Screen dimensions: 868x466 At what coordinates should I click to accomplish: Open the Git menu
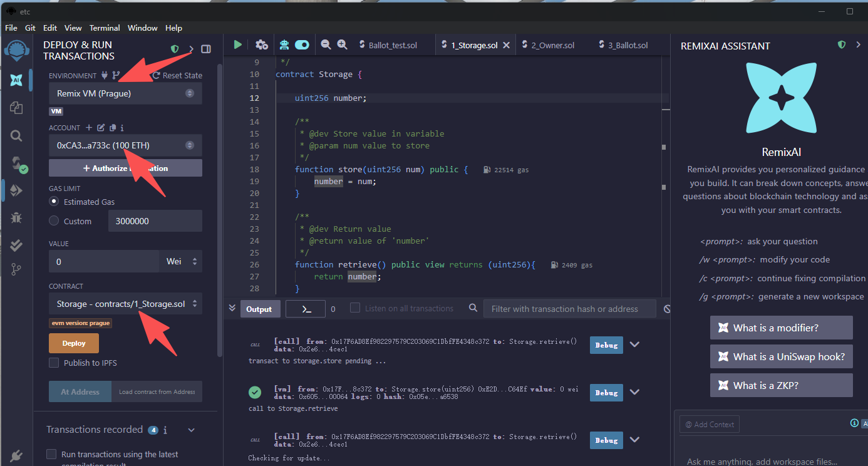point(30,28)
